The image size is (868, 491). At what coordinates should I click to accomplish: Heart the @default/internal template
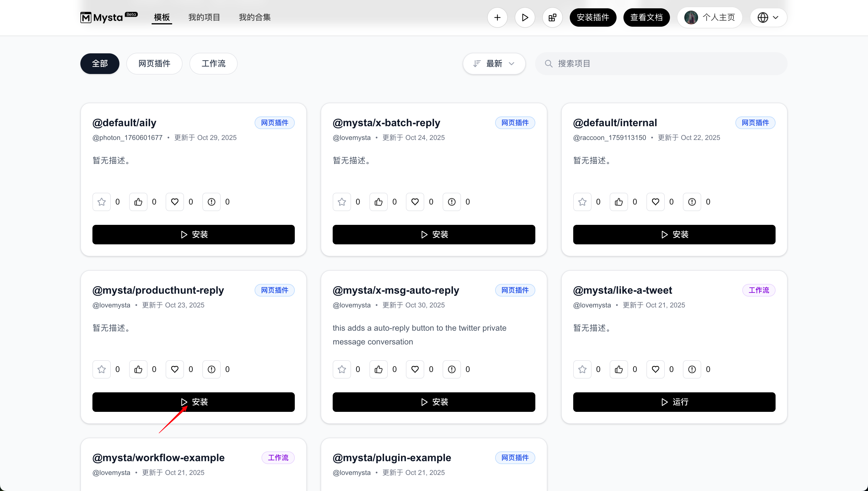click(x=655, y=202)
